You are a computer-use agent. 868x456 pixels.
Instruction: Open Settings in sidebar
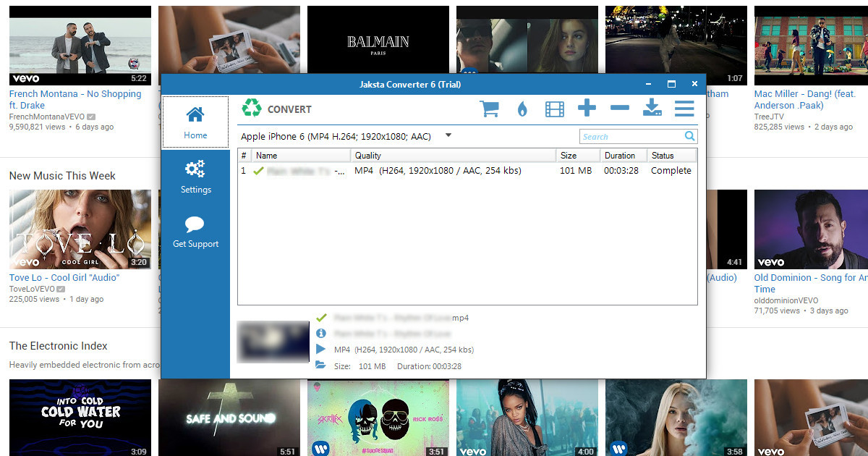195,177
